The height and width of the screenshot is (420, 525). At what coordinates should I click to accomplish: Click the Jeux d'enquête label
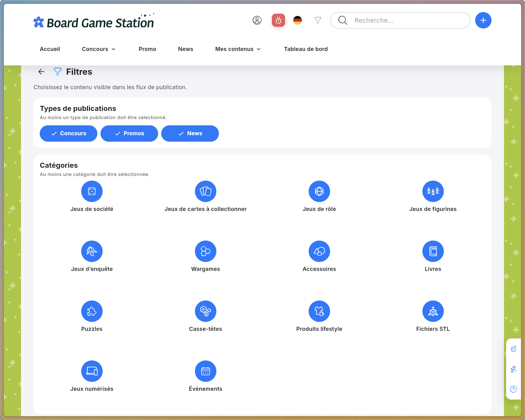click(x=92, y=269)
